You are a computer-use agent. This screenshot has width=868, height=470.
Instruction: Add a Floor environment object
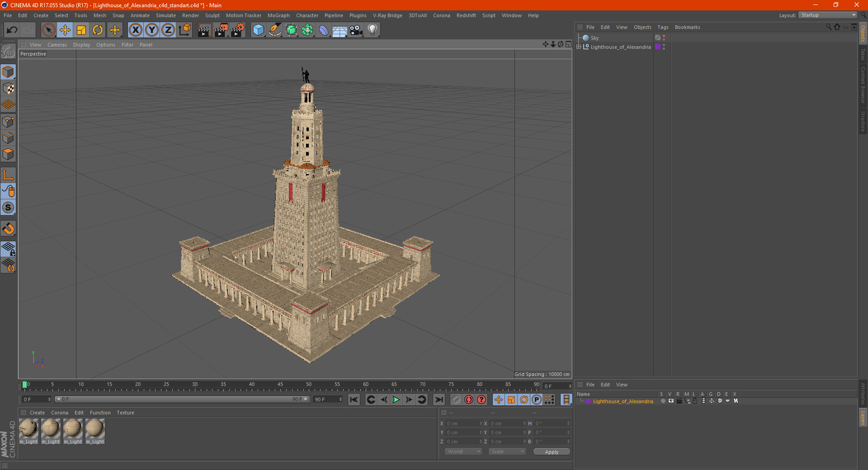pyautogui.click(x=340, y=30)
